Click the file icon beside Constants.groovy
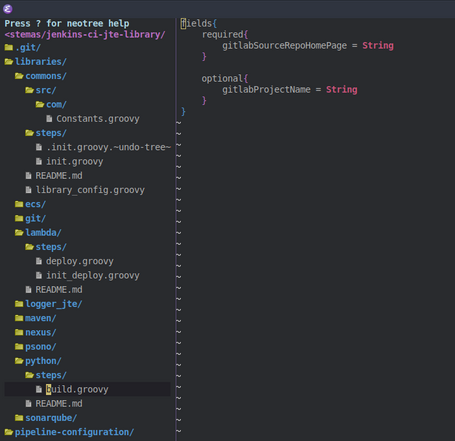 coord(49,119)
